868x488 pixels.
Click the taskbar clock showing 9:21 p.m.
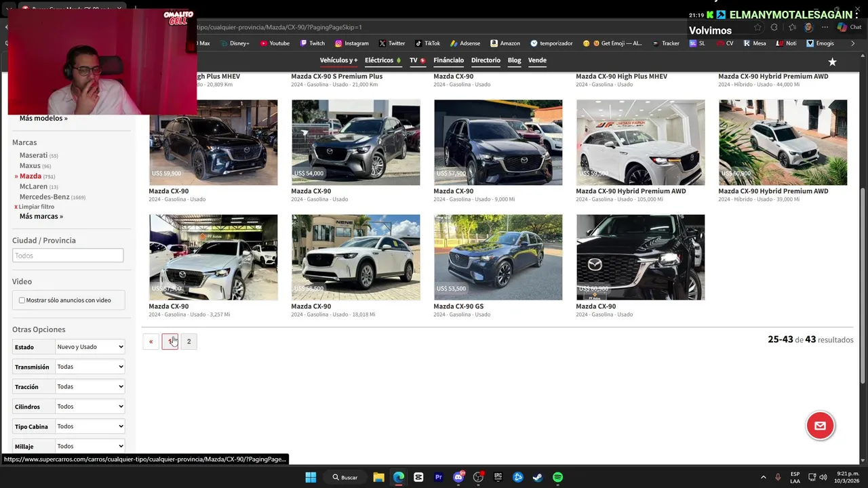click(x=848, y=477)
